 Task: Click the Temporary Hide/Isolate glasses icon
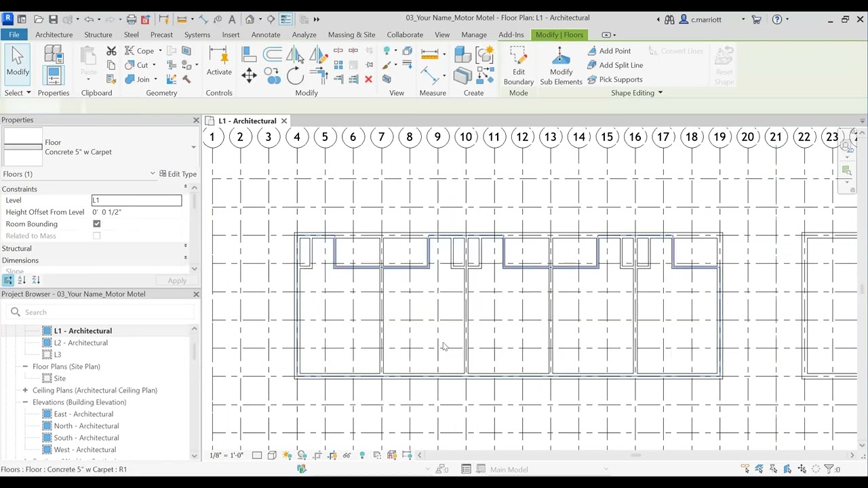click(347, 455)
